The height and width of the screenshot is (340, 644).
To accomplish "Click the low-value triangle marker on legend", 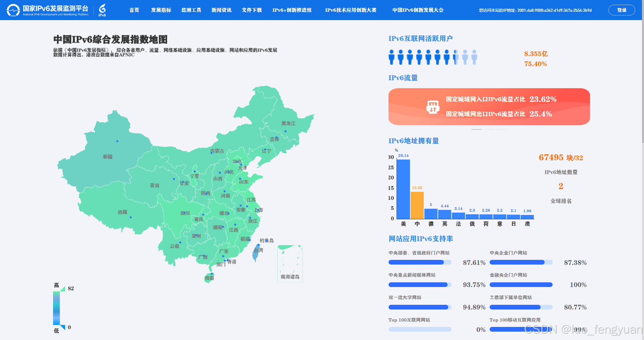I will click(x=63, y=327).
